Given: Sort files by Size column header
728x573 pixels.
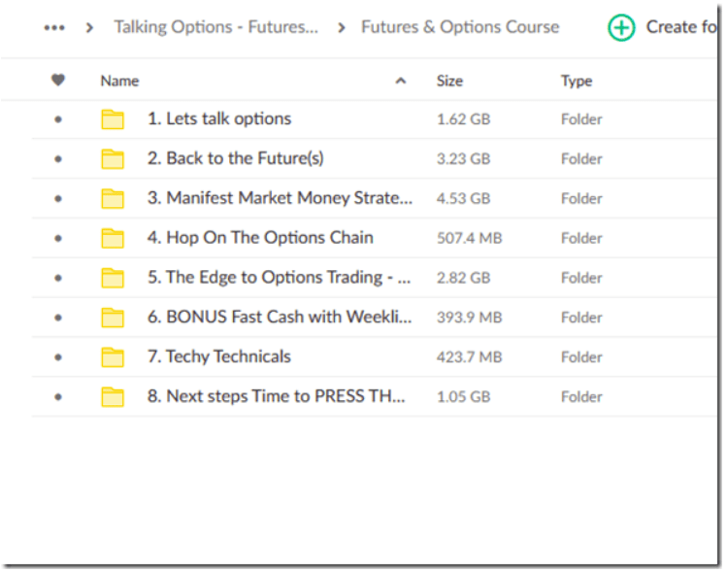Looking at the screenshot, I should pyautogui.click(x=449, y=81).
